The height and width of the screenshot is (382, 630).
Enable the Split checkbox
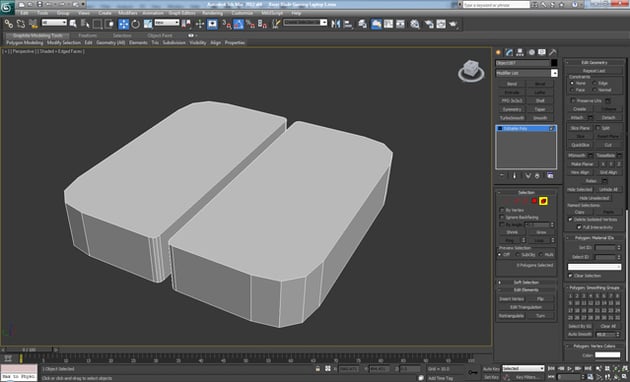click(598, 128)
